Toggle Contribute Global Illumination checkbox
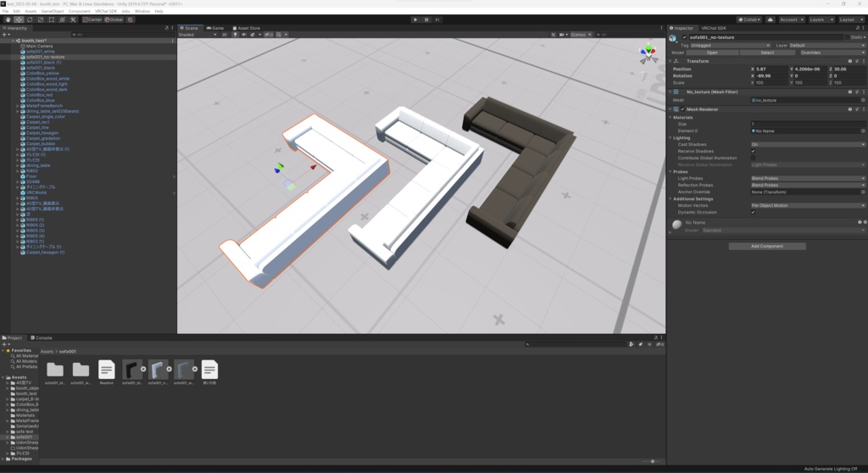Screen dimensions: 868x473 753,158
